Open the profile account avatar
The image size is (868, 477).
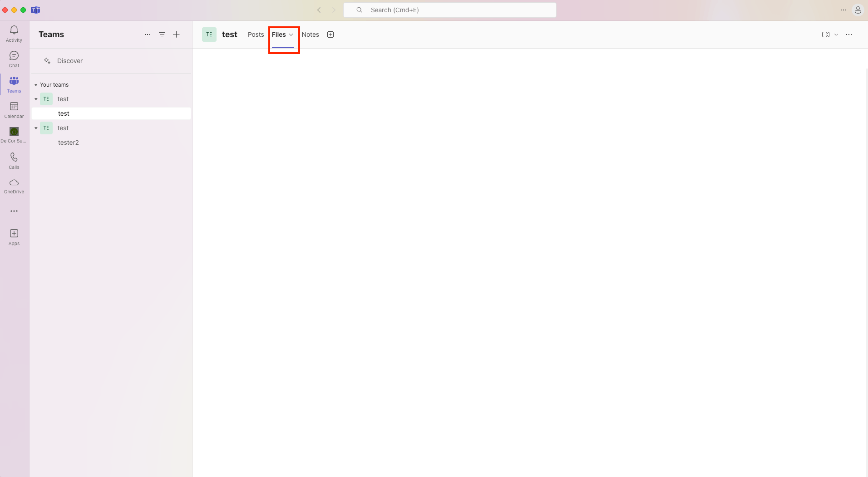point(858,10)
